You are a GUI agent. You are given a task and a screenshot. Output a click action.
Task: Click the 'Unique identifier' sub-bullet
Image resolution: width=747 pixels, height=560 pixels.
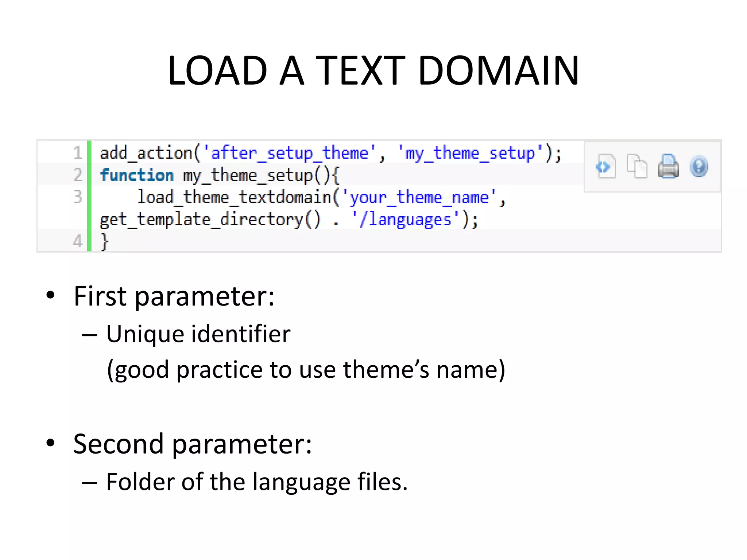pyautogui.click(x=198, y=334)
